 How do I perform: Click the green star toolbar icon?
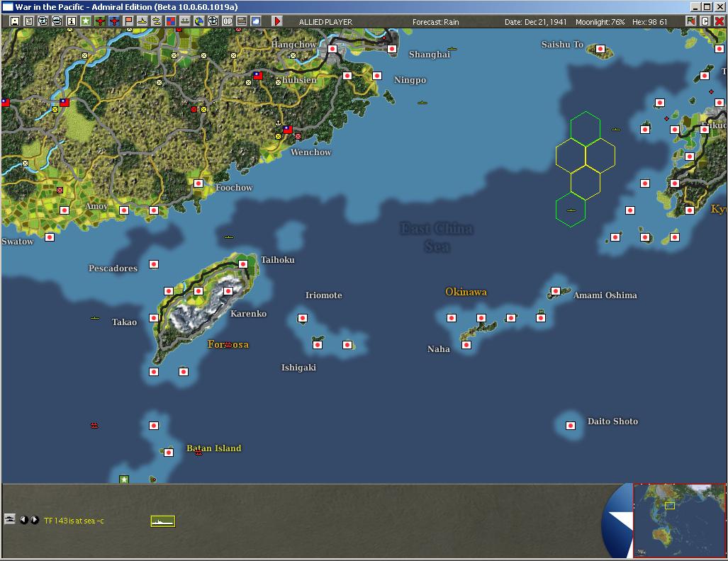click(x=86, y=21)
